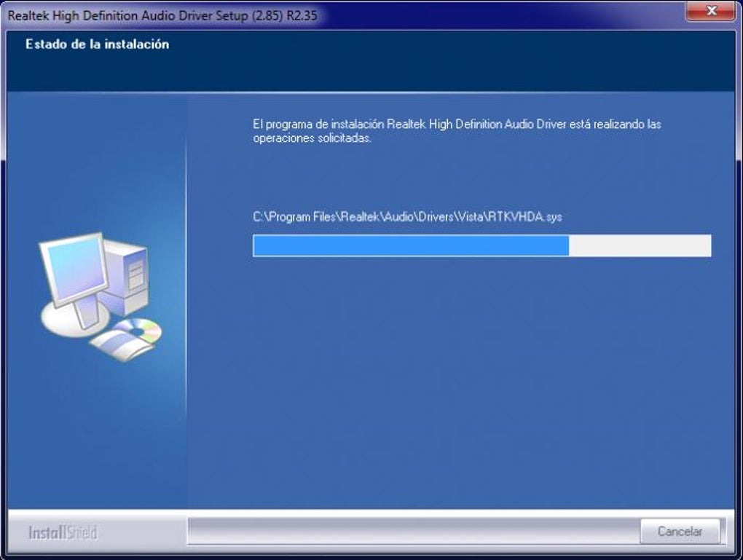
Task: Click the installation progress bar
Action: point(481,245)
